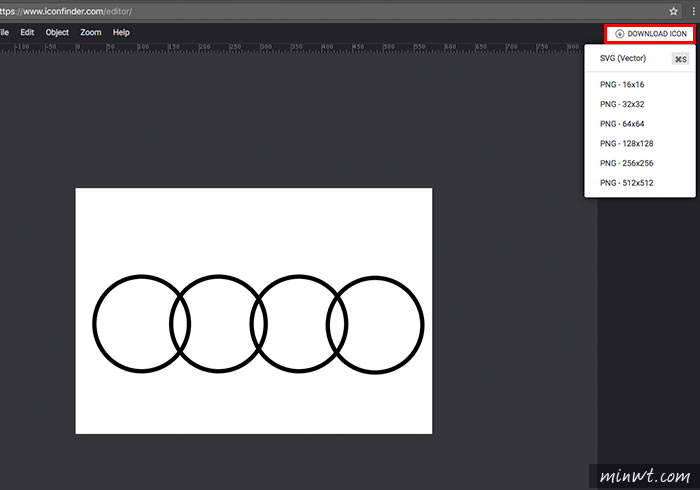Select PNG - 512x512 export size
Image resolution: width=700 pixels, height=490 pixels.
tap(640, 183)
